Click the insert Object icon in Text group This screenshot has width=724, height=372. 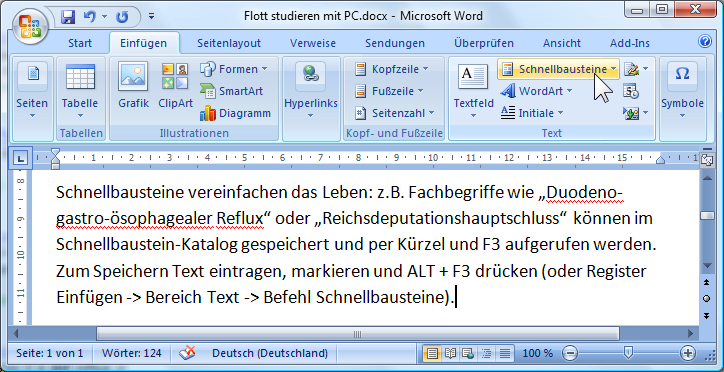631,113
